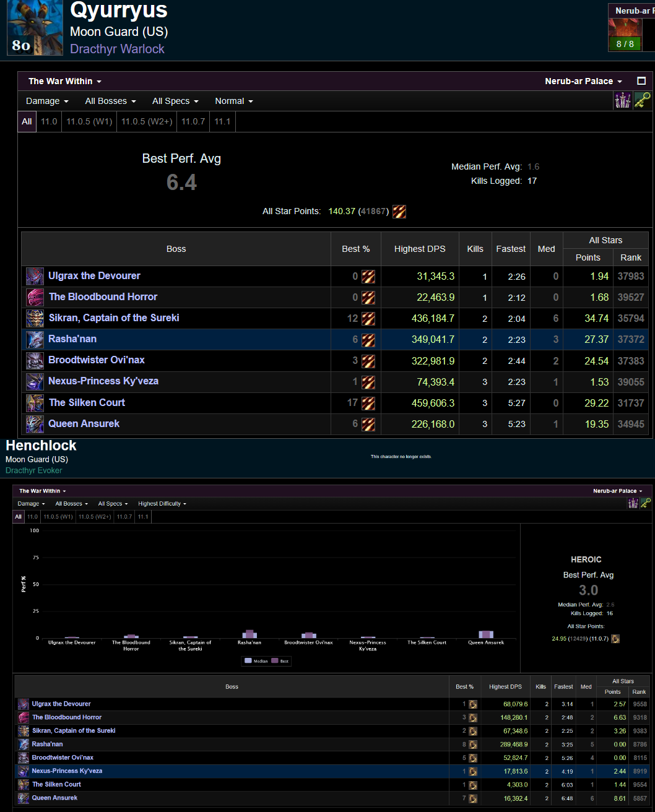Select the Mythic+ key icon in Qyurryus panel
The height and width of the screenshot is (812, 655).
pos(643,100)
